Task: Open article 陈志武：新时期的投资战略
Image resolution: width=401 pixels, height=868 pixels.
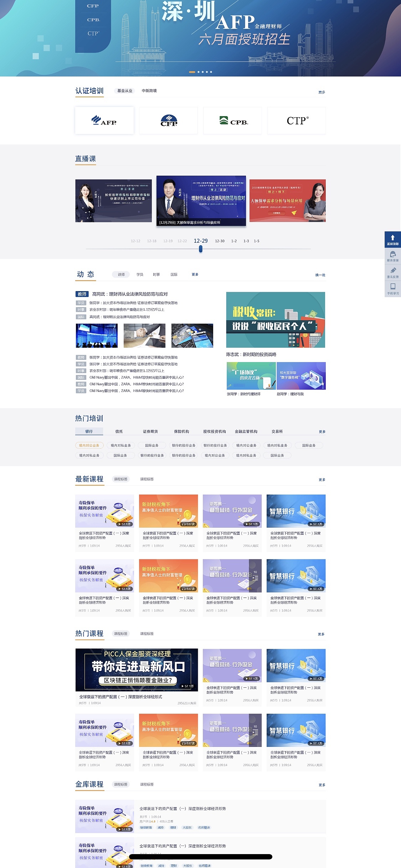Action: pos(251,355)
